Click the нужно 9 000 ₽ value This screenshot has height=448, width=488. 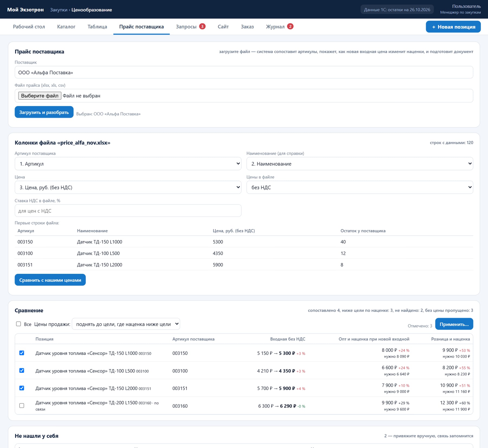coord(397,392)
